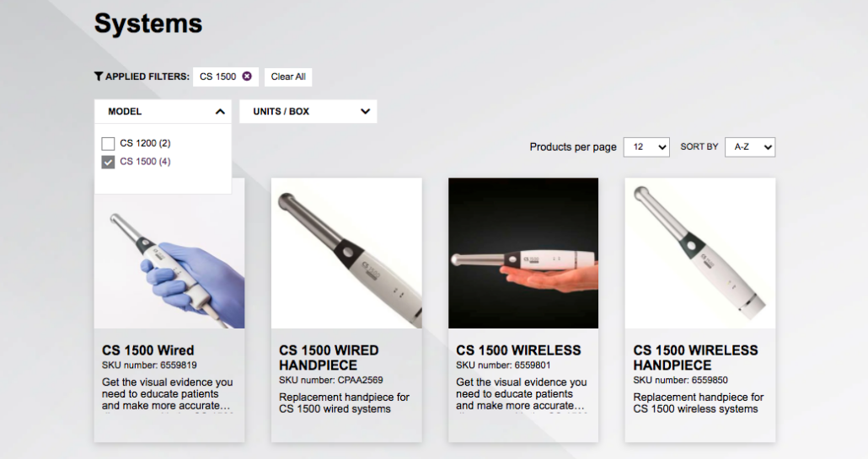
Task: Check the CS 1200 (2) checkbox
Action: [x=108, y=144]
